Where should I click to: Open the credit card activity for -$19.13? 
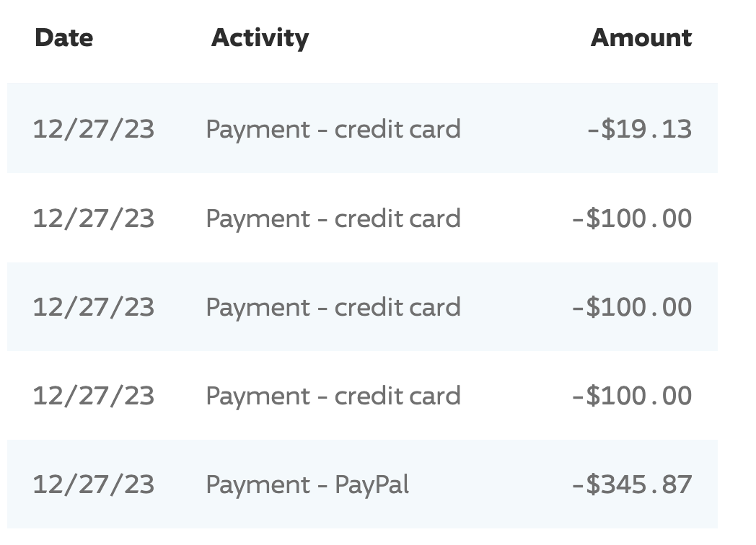coord(333,129)
